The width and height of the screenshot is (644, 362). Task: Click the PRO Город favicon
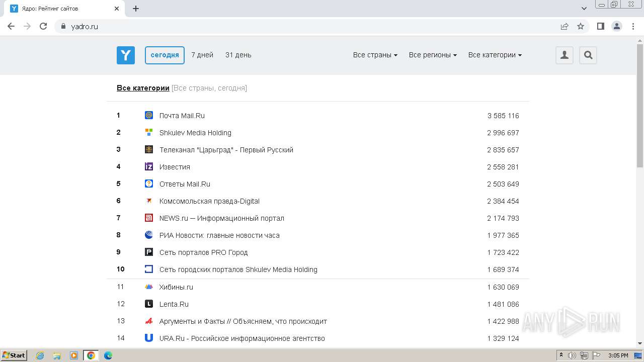[x=149, y=252]
